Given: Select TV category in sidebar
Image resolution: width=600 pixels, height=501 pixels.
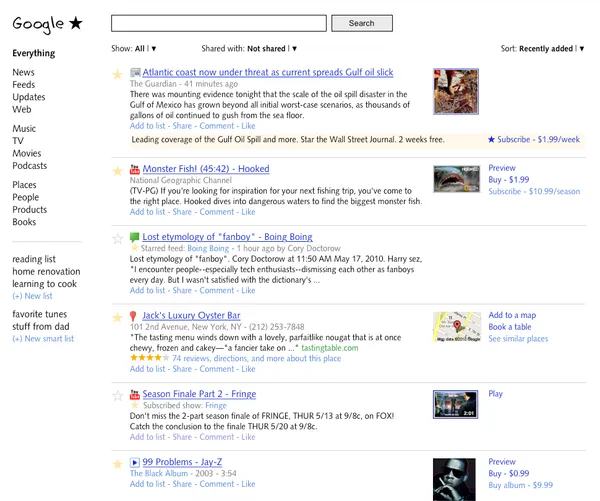Looking at the screenshot, I should point(18,141).
